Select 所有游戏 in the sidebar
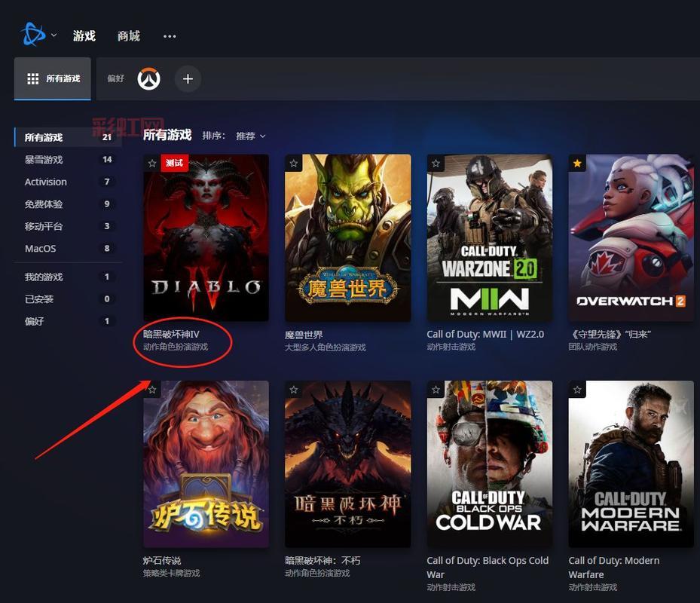 click(x=69, y=137)
